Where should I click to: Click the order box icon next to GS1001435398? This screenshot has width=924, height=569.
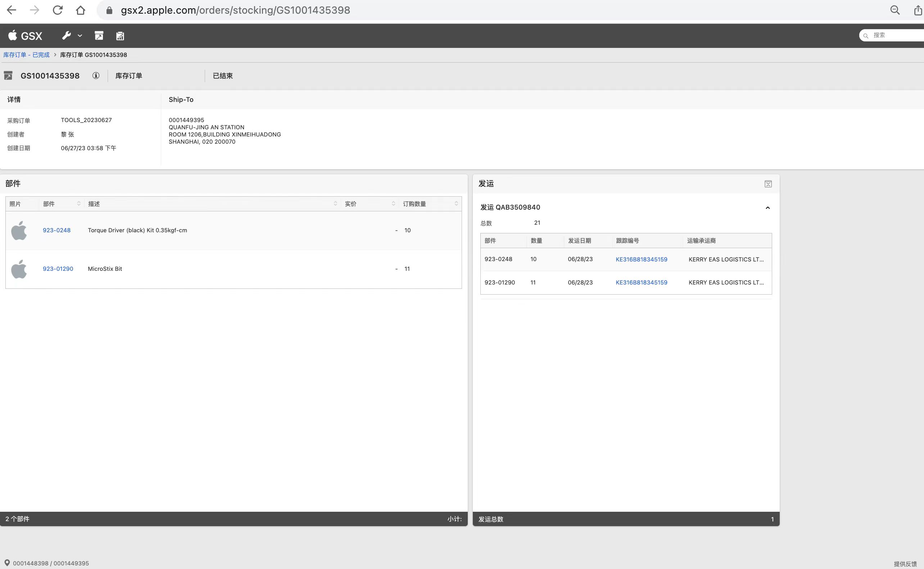tap(8, 76)
